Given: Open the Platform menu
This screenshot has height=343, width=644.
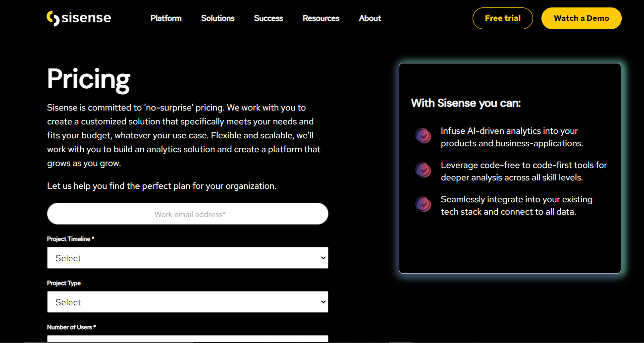Looking at the screenshot, I should tap(166, 18).
